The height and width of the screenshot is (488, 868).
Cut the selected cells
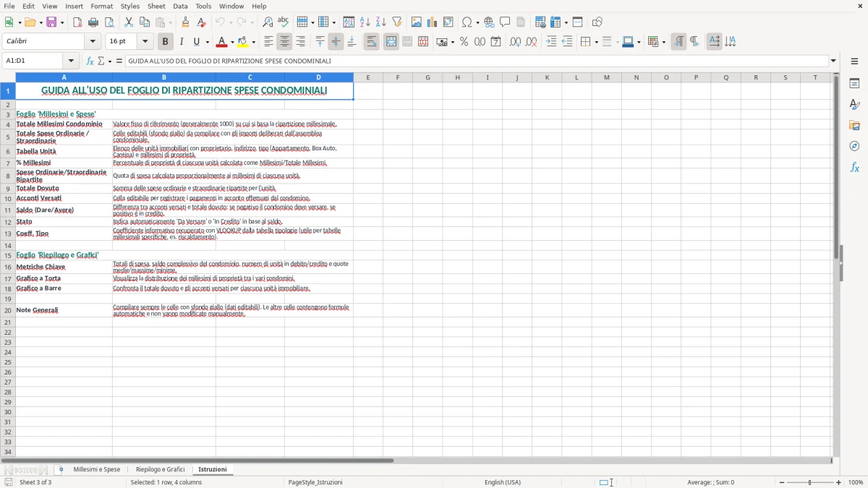pyautogui.click(x=129, y=22)
